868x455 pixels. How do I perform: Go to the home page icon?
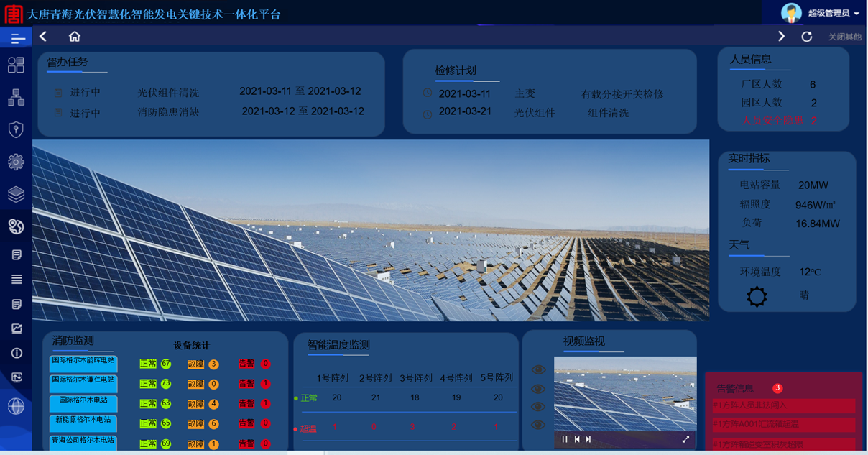pyautogui.click(x=75, y=37)
